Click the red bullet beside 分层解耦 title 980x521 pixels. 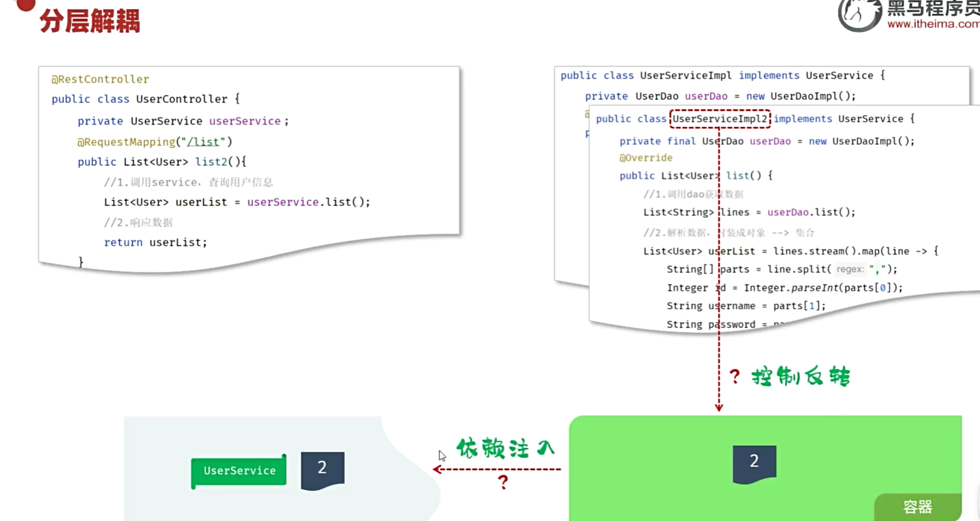[x=26, y=5]
